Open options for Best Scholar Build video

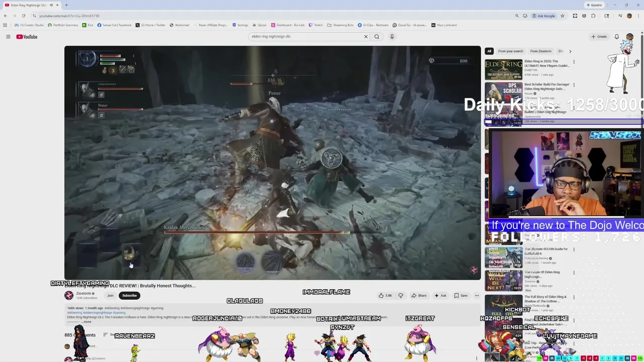[x=574, y=85]
